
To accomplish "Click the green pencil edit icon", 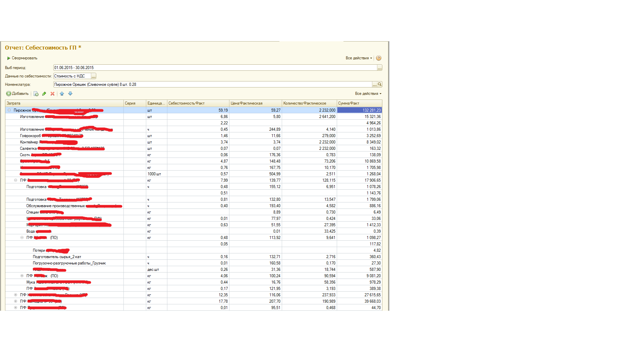I will (x=44, y=94).
